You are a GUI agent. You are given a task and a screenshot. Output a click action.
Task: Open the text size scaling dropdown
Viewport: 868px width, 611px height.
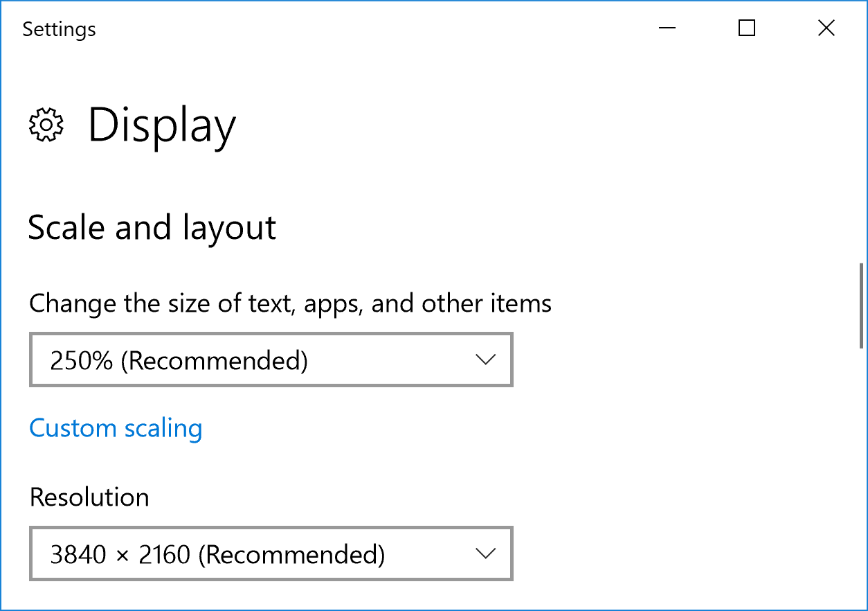[271, 360]
